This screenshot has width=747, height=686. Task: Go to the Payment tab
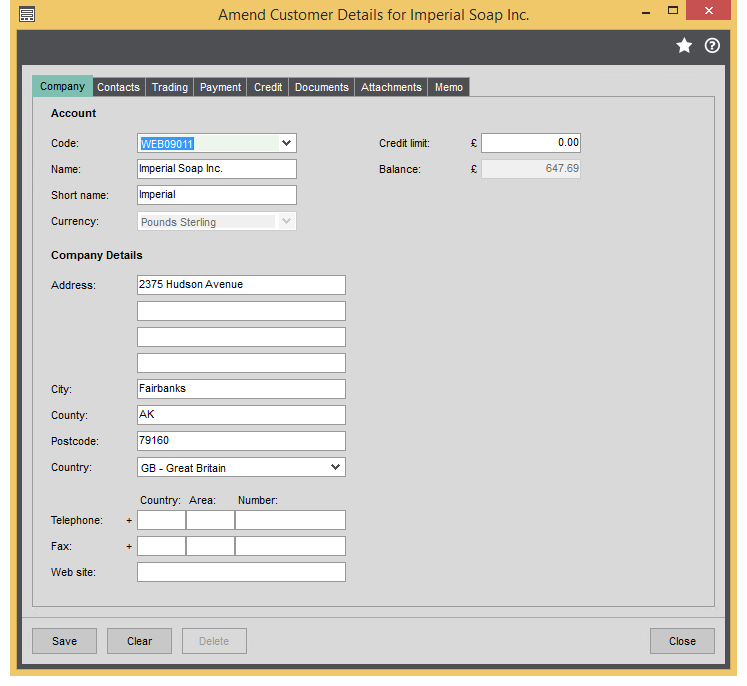pyautogui.click(x=220, y=87)
